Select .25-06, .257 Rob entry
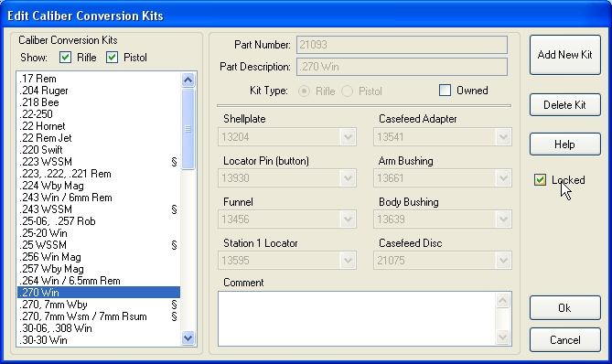This screenshot has width=612, height=364. click(99, 221)
